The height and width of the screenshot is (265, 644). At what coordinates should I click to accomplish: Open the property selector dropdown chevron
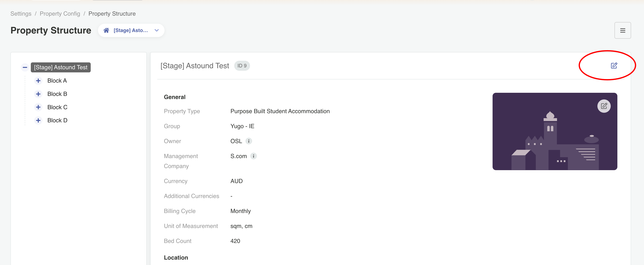tap(156, 31)
